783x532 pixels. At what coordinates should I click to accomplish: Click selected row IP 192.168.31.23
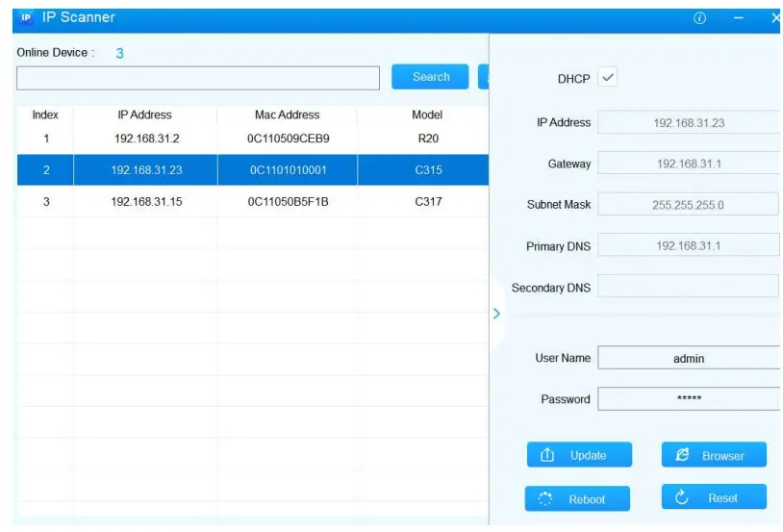(146, 170)
